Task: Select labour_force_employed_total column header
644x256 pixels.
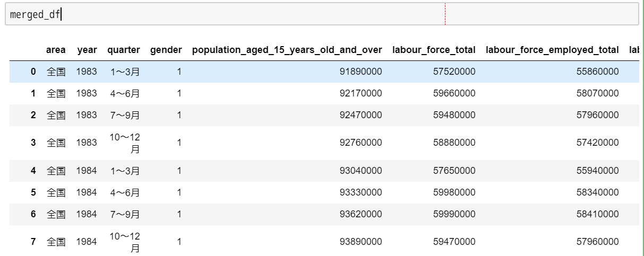Action: (552, 50)
